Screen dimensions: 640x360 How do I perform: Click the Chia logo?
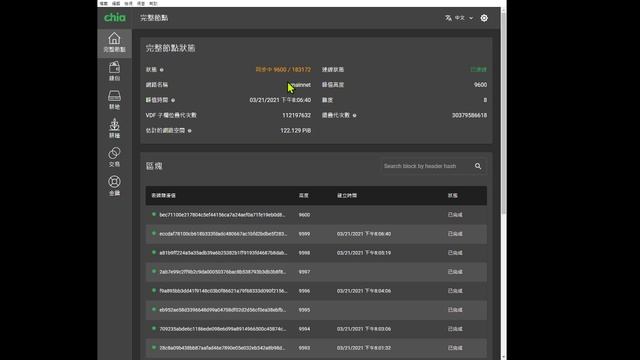(x=115, y=18)
